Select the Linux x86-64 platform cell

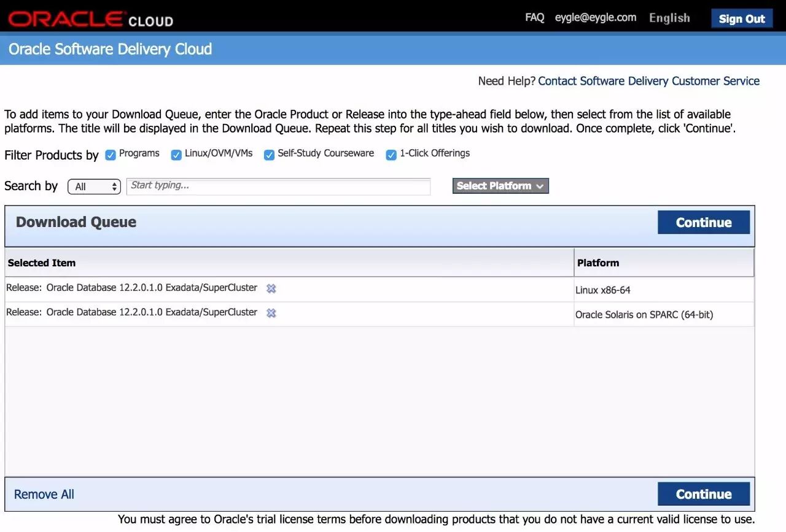tap(664, 290)
